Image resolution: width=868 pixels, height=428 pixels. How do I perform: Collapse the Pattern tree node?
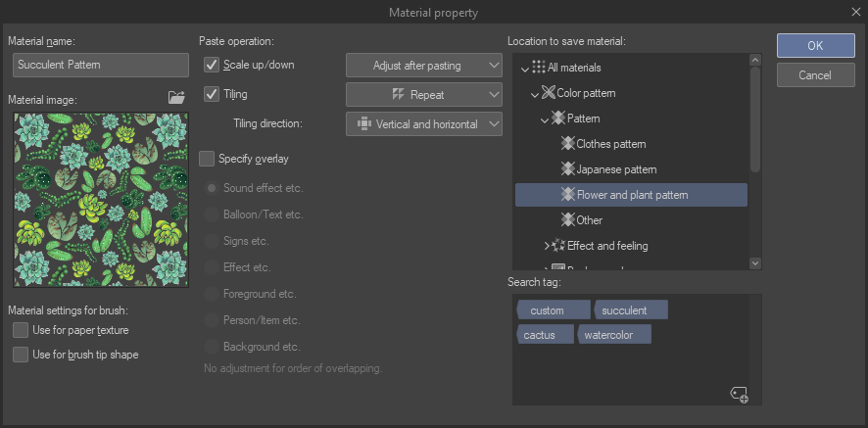point(545,119)
